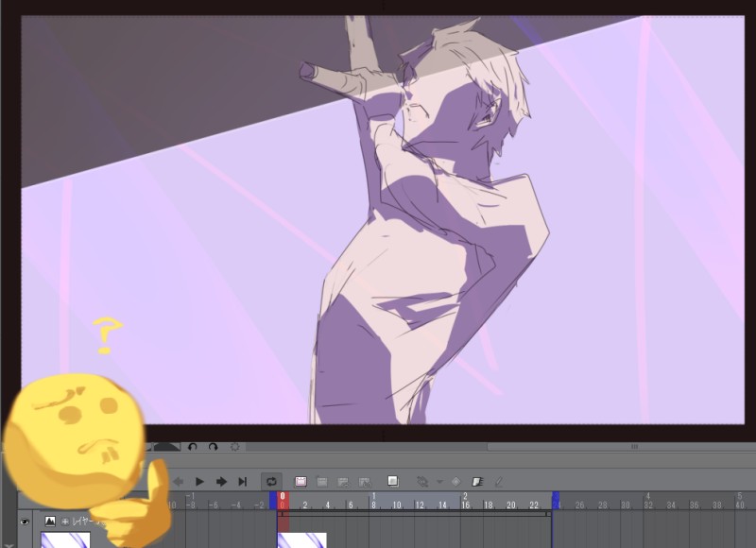Click the Delete keyframe diamond icon
The image size is (756, 548).
456,482
